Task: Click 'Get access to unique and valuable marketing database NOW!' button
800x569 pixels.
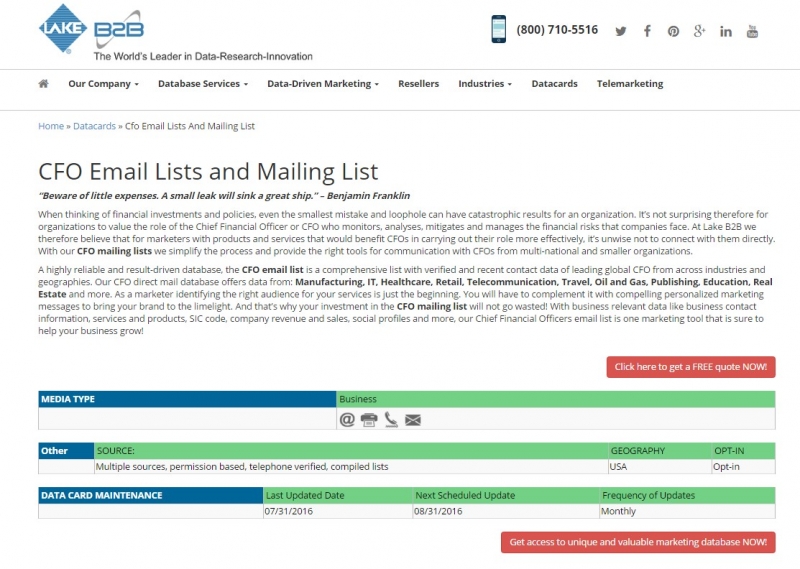Action: [638, 542]
